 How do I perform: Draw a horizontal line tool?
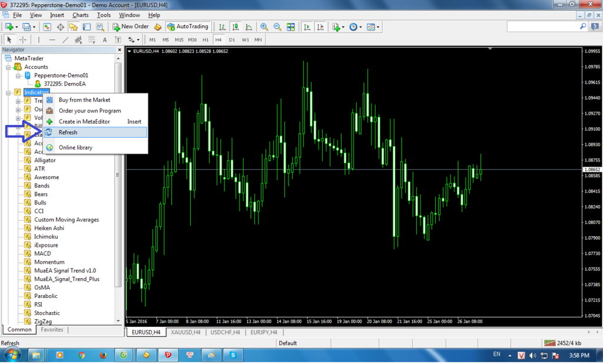point(52,39)
